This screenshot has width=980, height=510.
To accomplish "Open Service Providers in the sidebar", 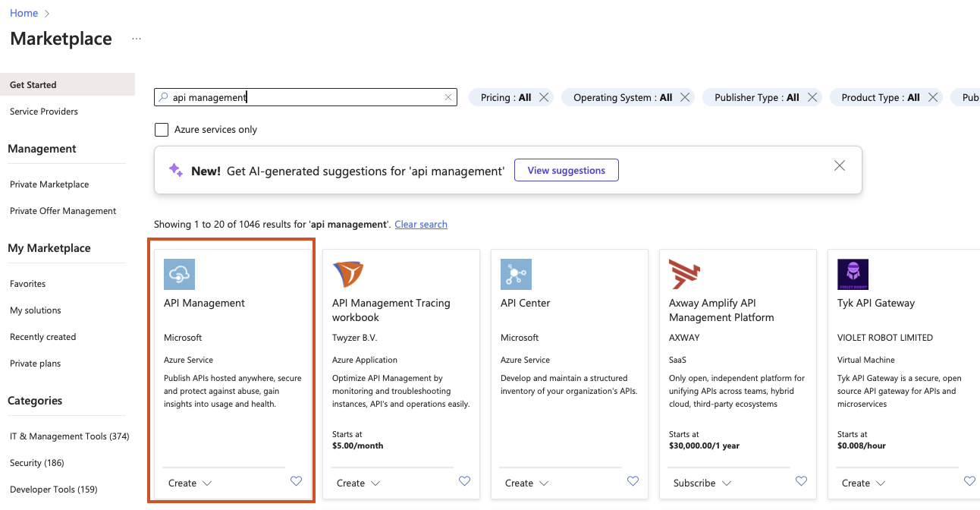I will tap(44, 112).
